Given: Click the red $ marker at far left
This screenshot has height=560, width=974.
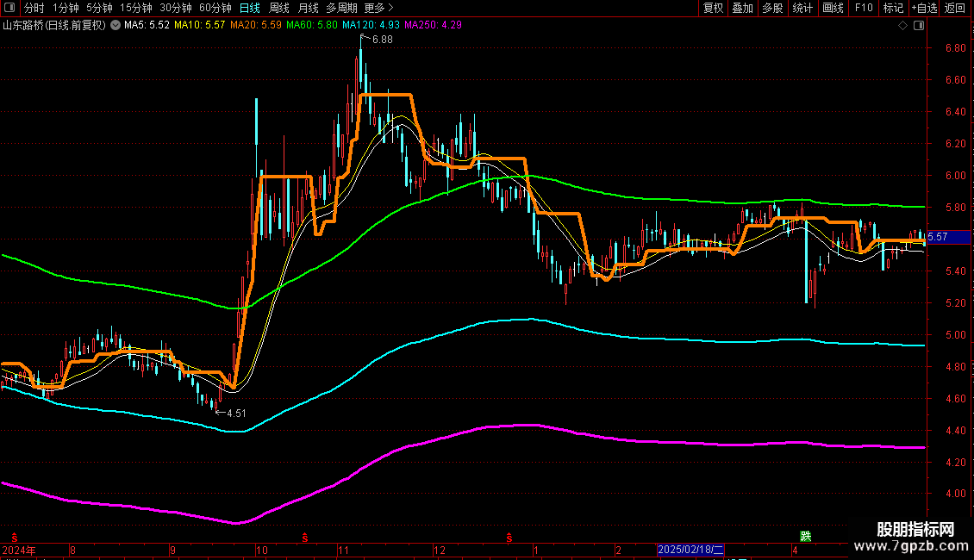Looking at the screenshot, I should click(x=13, y=537).
